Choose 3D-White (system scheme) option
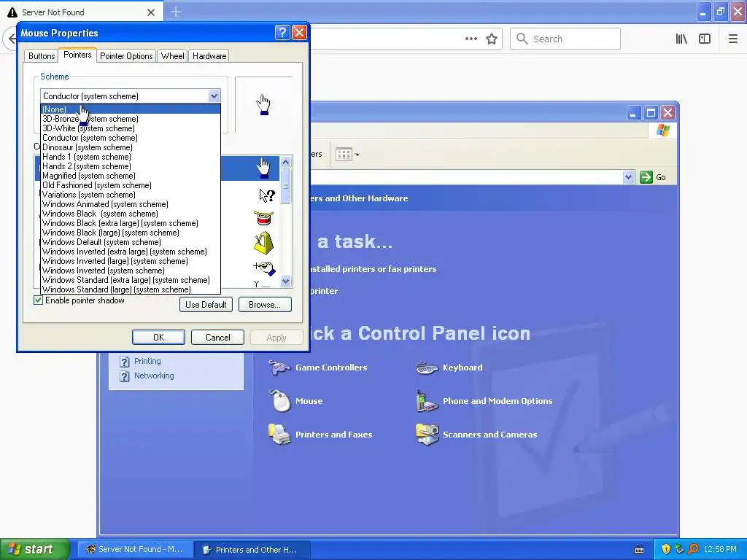747x560 pixels. pyautogui.click(x=130, y=128)
